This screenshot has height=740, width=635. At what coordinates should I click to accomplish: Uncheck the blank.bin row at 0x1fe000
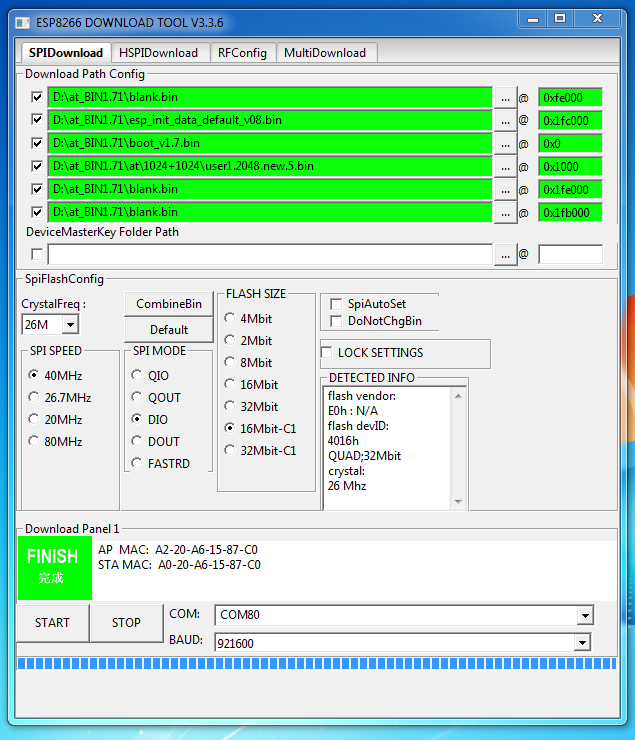click(37, 189)
